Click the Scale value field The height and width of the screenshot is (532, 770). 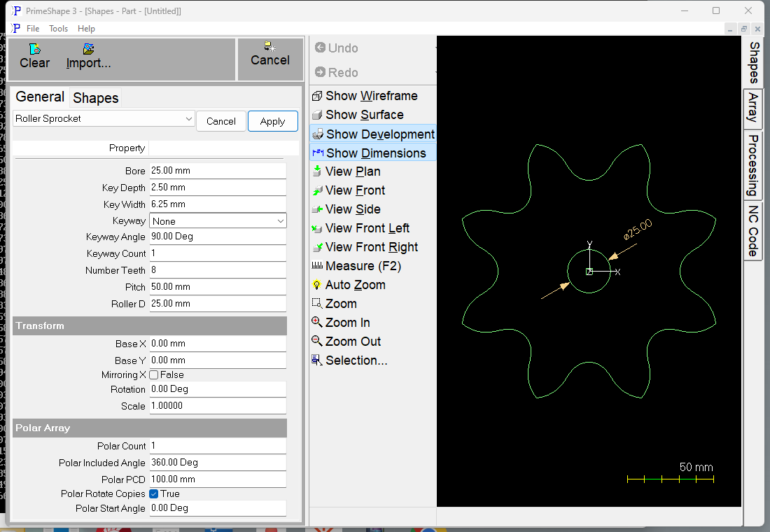coord(218,406)
